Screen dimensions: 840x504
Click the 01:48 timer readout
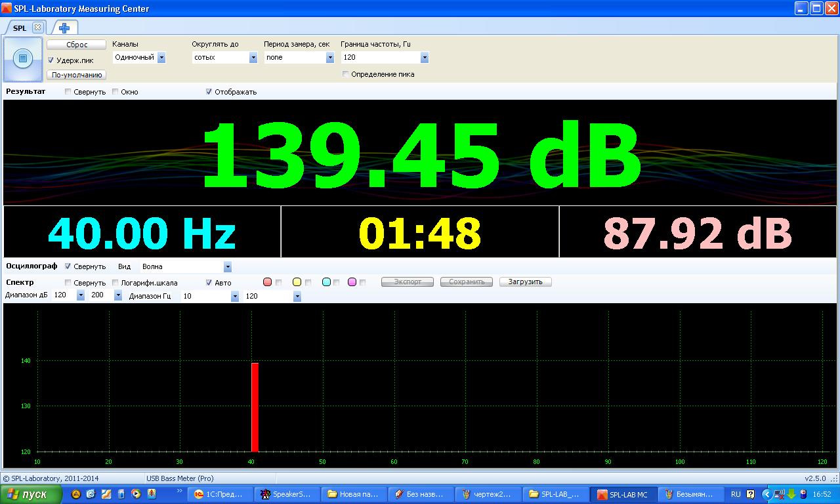tap(420, 233)
